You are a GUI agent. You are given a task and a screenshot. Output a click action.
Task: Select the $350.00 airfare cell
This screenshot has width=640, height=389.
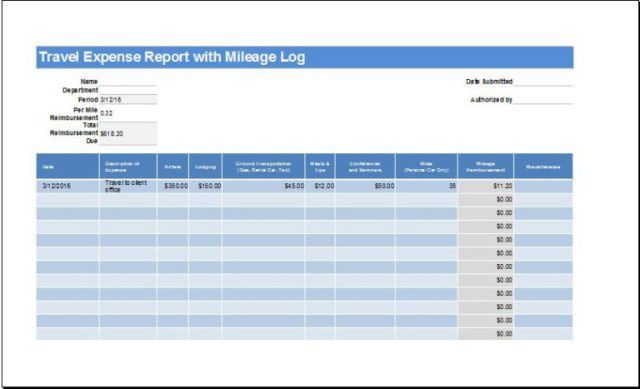tap(173, 186)
